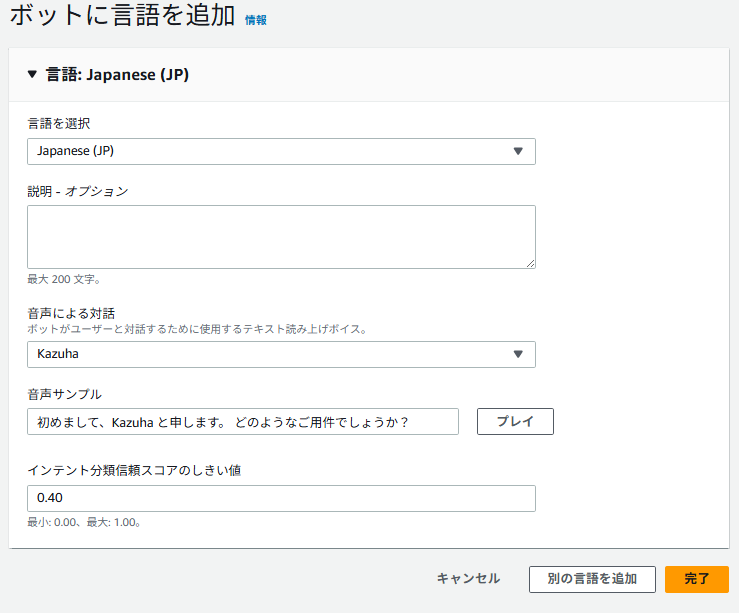Click the 音声による対話 label
739x613 pixels.
(72, 313)
